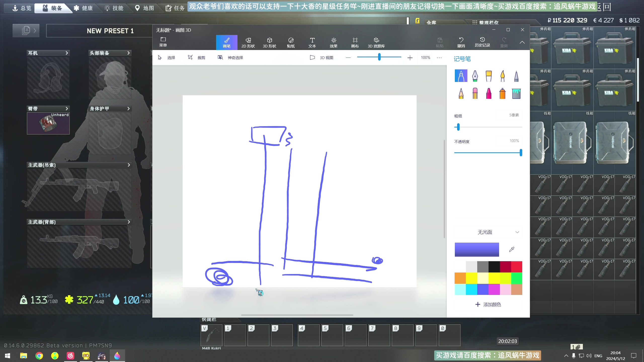
Task: Expand the 身体护甲 body armor slot arrow
Action: tap(128, 109)
